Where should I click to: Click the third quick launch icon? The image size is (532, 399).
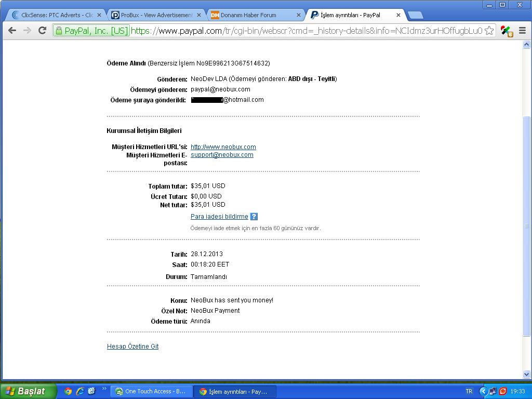click(x=91, y=391)
